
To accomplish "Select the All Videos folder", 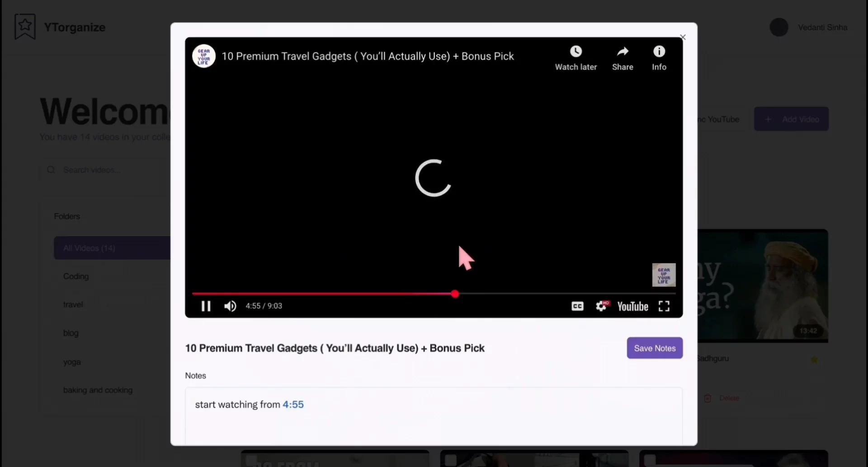I will coord(89,248).
